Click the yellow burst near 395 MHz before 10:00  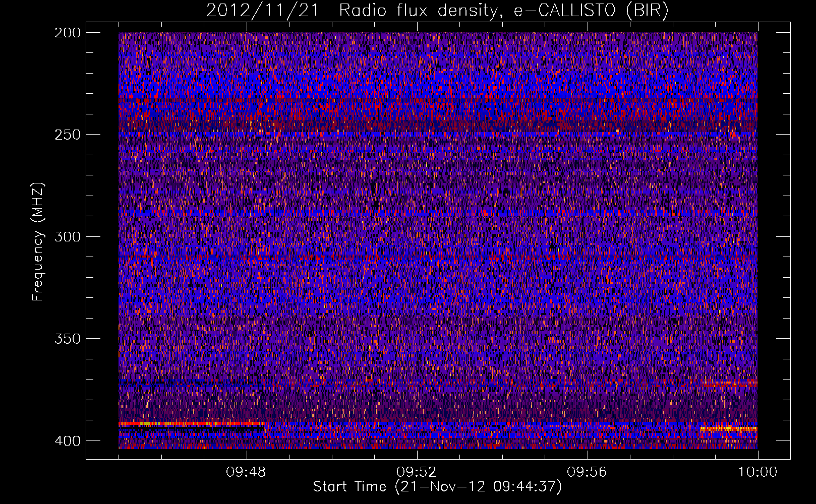[729, 429]
